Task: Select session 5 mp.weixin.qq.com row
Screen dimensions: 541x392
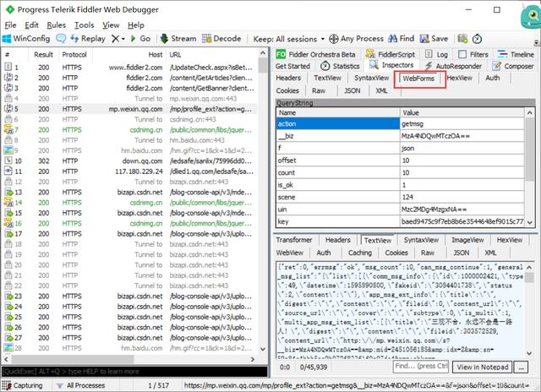Action: [129, 109]
